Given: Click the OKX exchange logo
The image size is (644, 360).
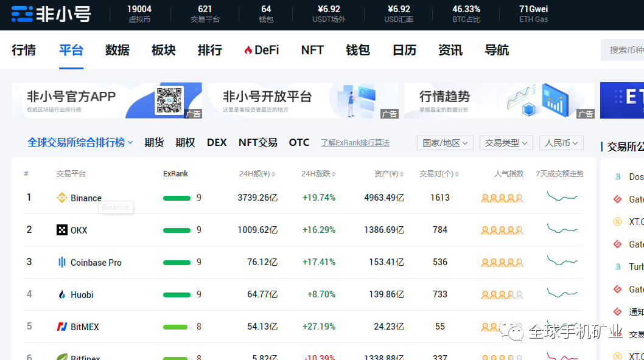Looking at the screenshot, I should 61,230.
